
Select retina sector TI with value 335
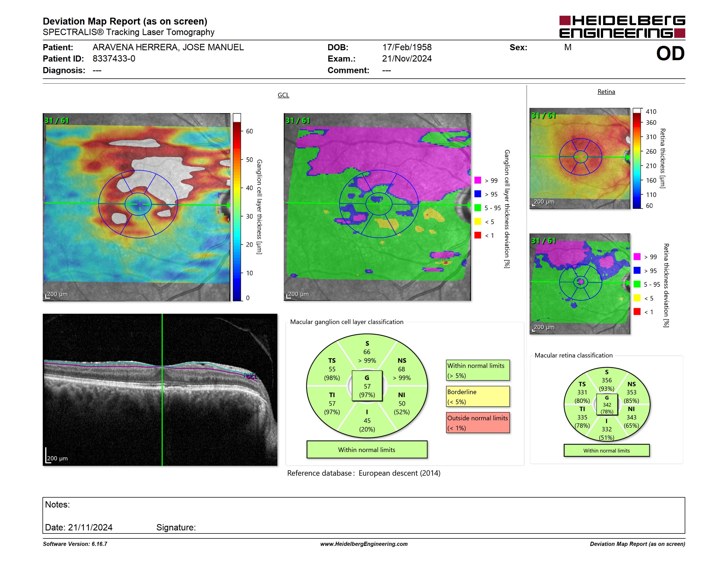582,417
